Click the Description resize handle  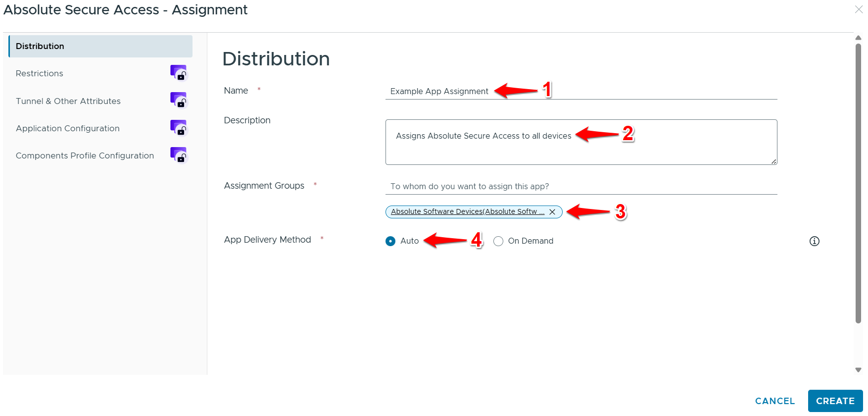pos(773,161)
